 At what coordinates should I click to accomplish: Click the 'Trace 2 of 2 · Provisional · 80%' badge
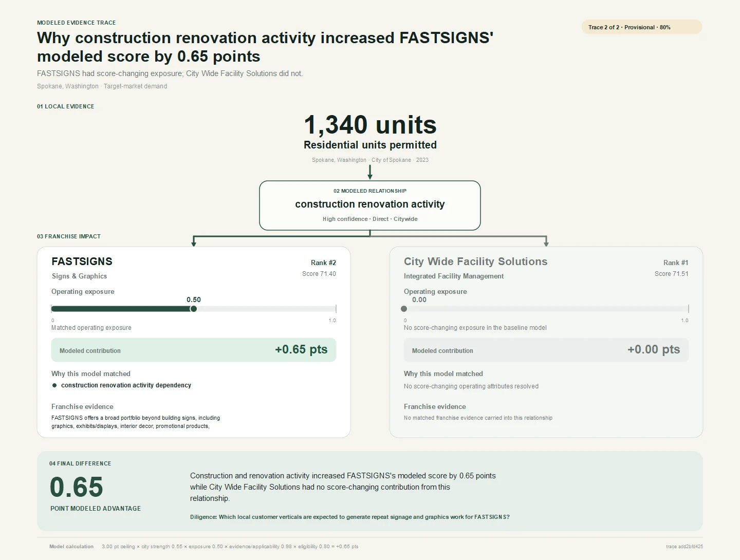(641, 27)
